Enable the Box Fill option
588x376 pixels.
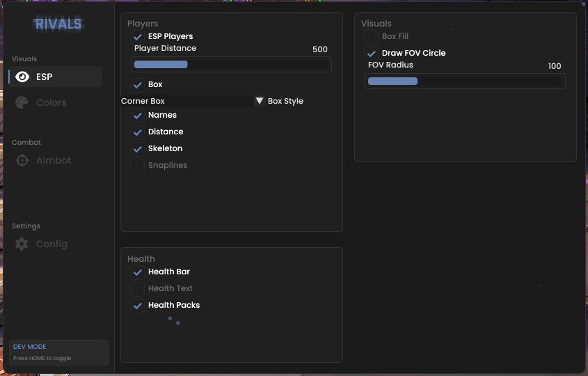click(372, 37)
